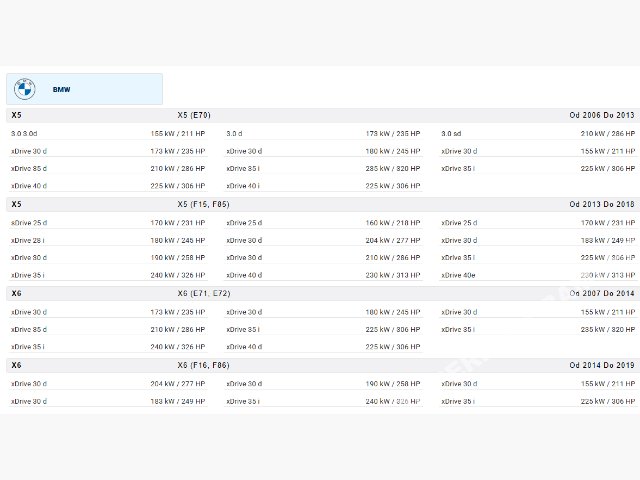Click the 'Od 2006 Do 2013' year range
This screenshot has width=640, height=480.
(601, 115)
